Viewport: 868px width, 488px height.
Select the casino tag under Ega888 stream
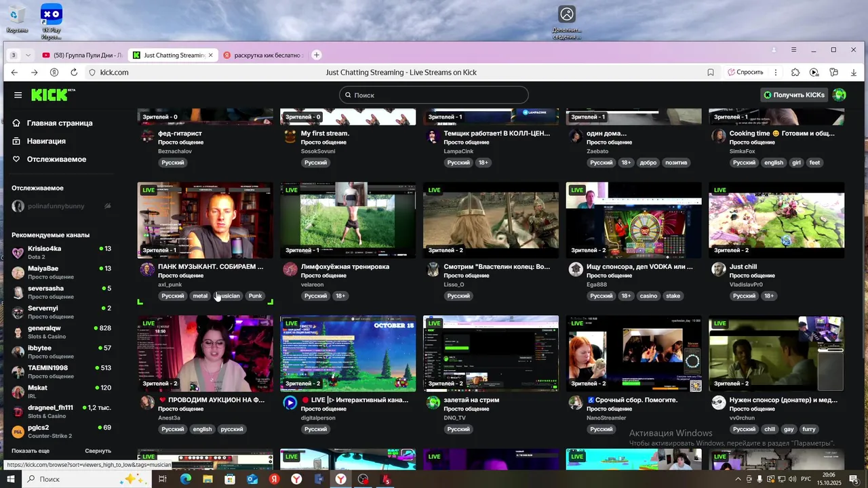(x=648, y=296)
